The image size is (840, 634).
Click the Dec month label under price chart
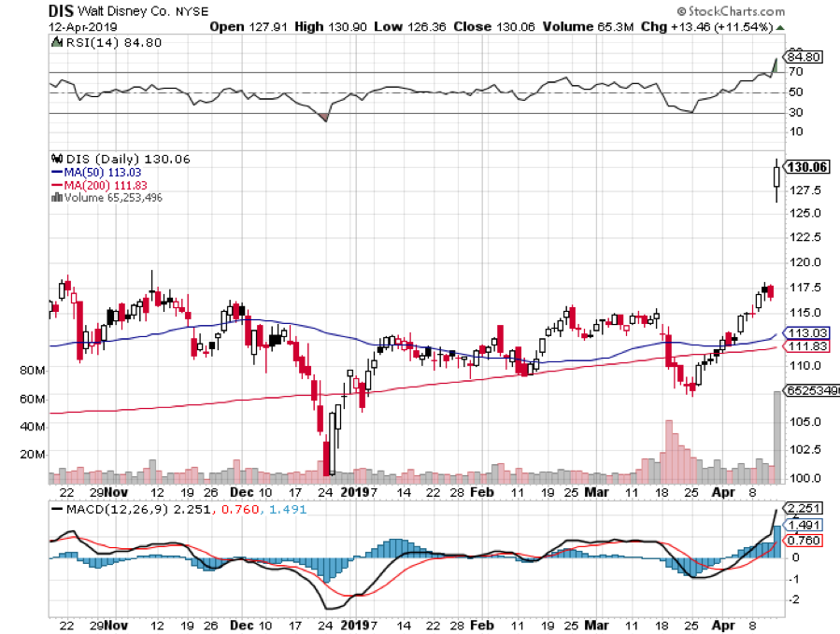[x=242, y=492]
